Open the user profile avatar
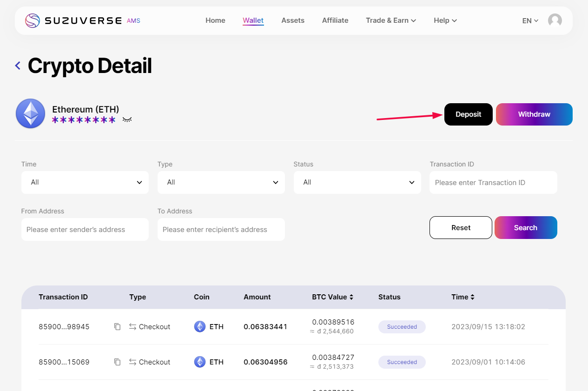This screenshot has height=391, width=588. (555, 20)
